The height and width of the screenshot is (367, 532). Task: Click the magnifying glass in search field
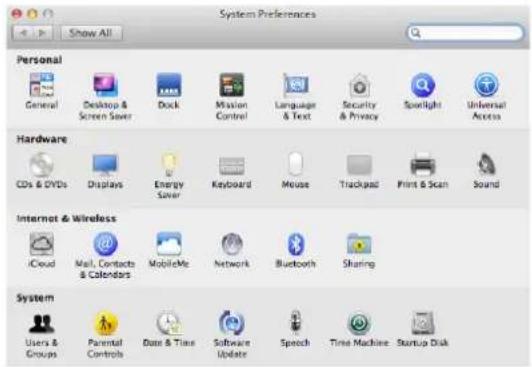[x=415, y=33]
